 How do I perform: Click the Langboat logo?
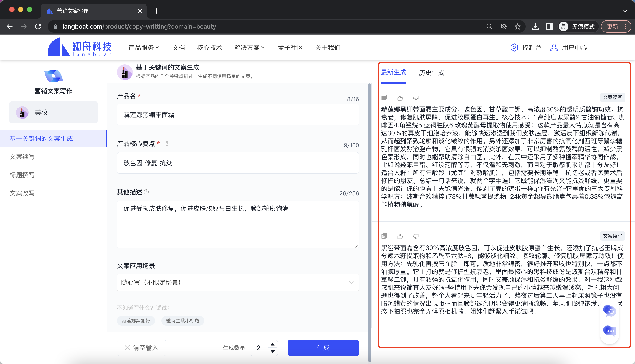(80, 47)
